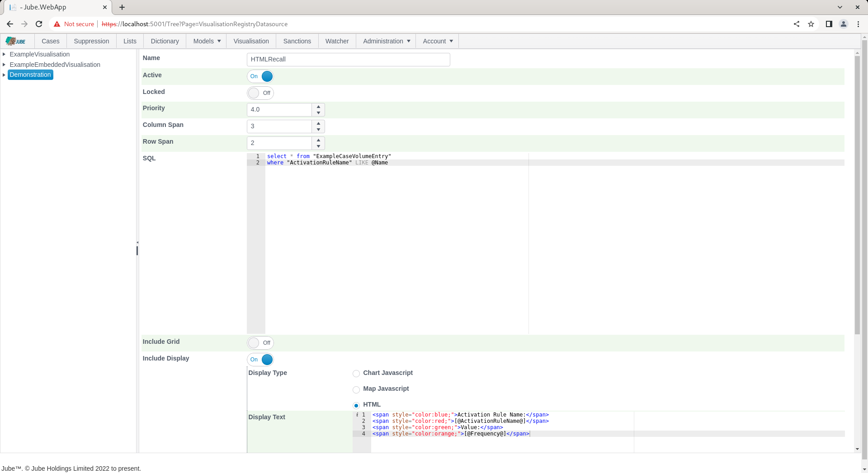This screenshot has width=868, height=473.
Task: Select the Demonstration tree item
Action: pyautogui.click(x=30, y=75)
